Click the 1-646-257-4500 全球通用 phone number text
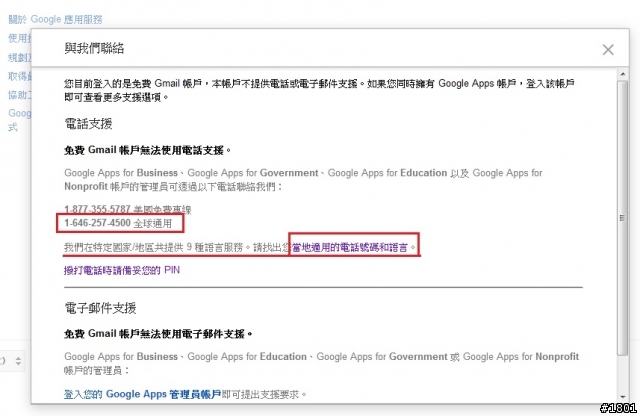The image size is (640, 416). coord(118,223)
